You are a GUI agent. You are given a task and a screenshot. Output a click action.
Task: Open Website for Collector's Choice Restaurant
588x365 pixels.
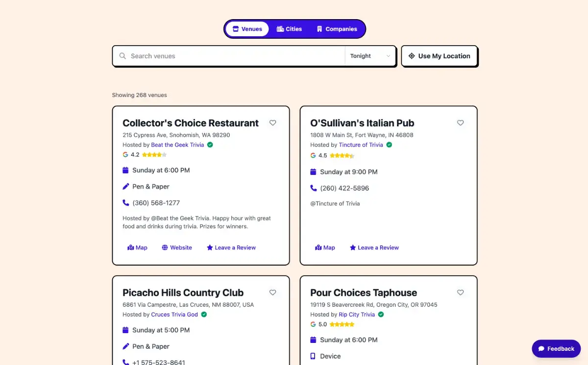click(177, 247)
